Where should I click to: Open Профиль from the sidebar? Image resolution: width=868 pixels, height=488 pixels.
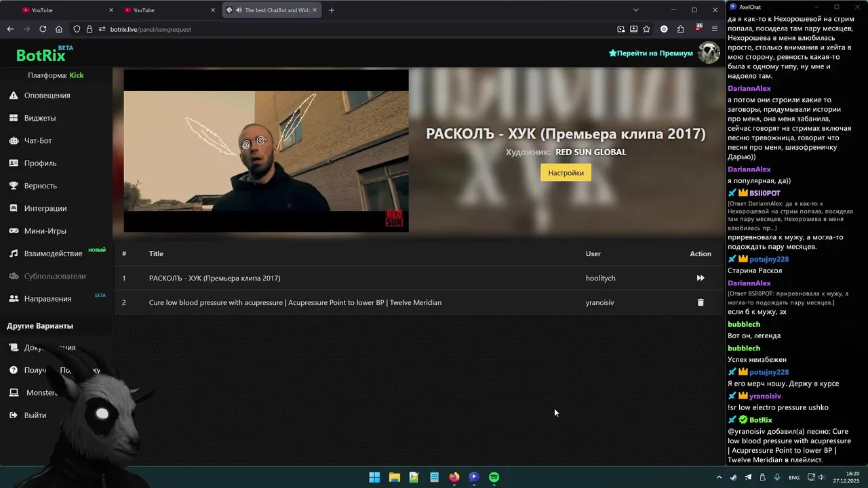click(41, 163)
